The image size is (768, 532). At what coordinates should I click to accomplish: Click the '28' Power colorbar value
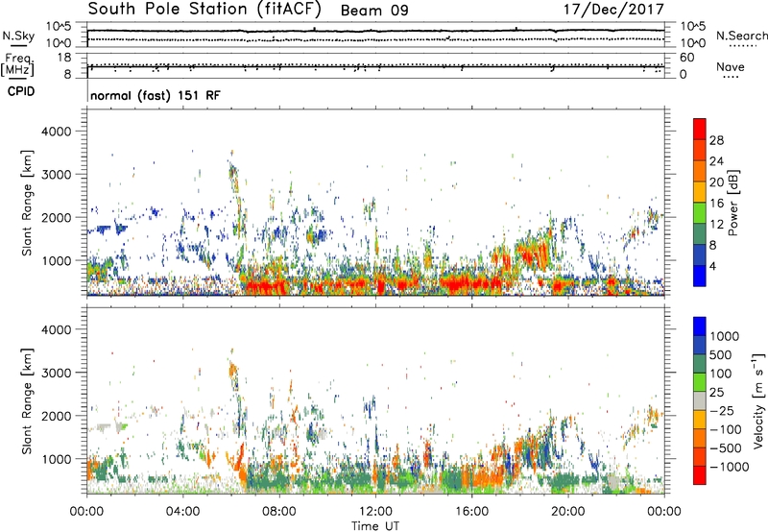pos(716,140)
